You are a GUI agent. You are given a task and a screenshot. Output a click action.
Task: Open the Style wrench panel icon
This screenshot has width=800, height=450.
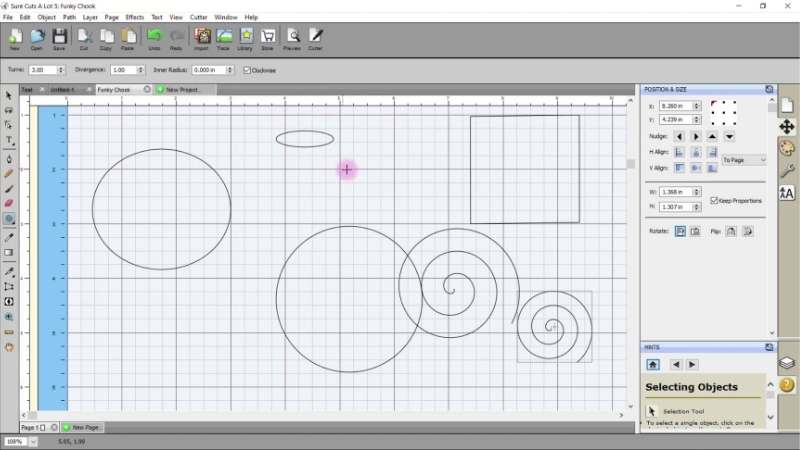coord(787,170)
